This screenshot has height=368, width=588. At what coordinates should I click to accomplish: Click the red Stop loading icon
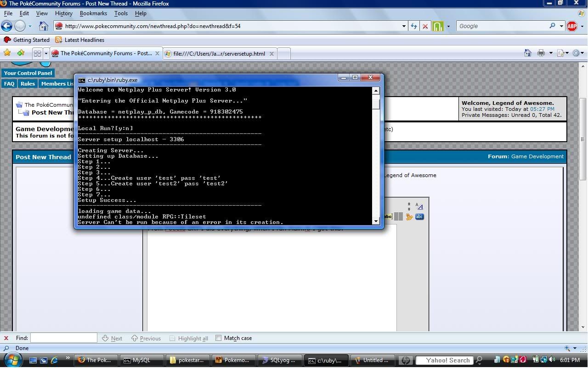[425, 26]
